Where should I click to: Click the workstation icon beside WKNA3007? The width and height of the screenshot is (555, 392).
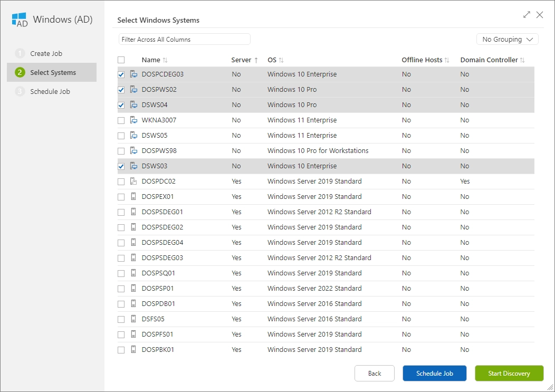tap(133, 120)
